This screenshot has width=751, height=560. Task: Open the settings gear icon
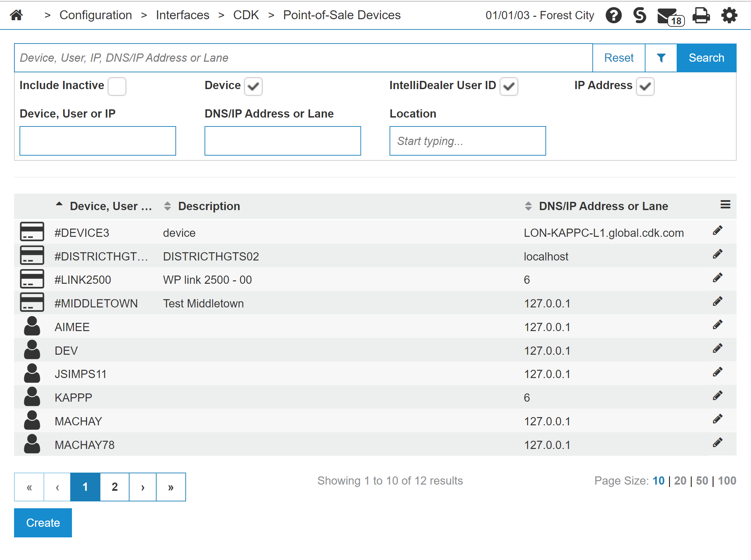tap(729, 15)
